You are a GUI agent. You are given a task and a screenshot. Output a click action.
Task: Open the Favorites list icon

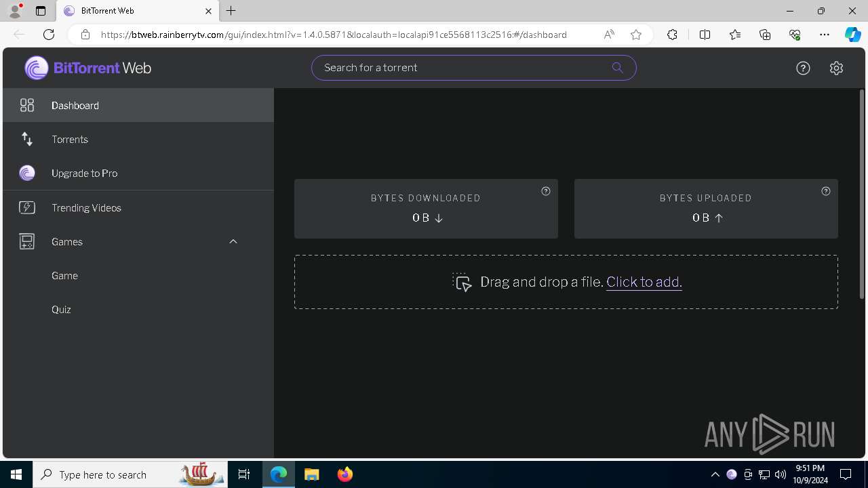click(x=735, y=35)
